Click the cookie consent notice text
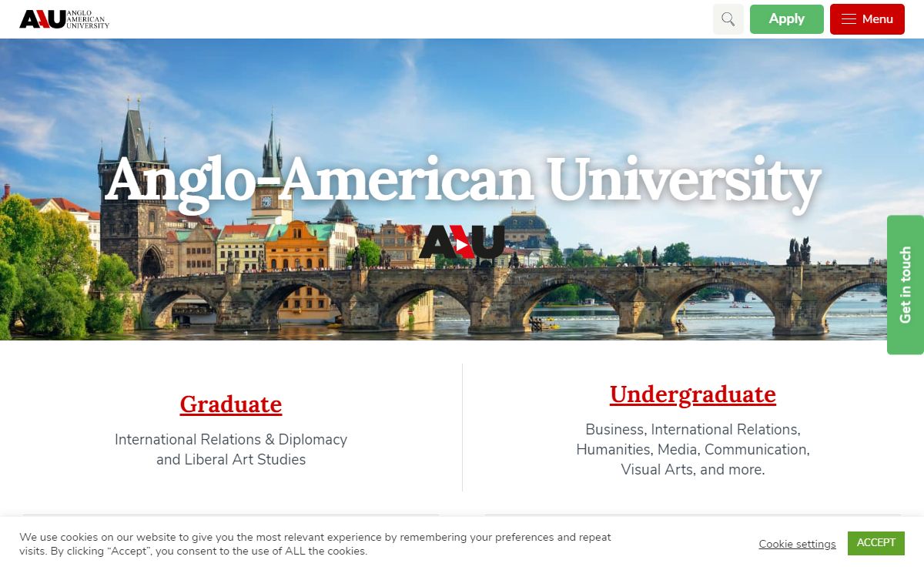This screenshot has width=924, height=570. click(316, 544)
